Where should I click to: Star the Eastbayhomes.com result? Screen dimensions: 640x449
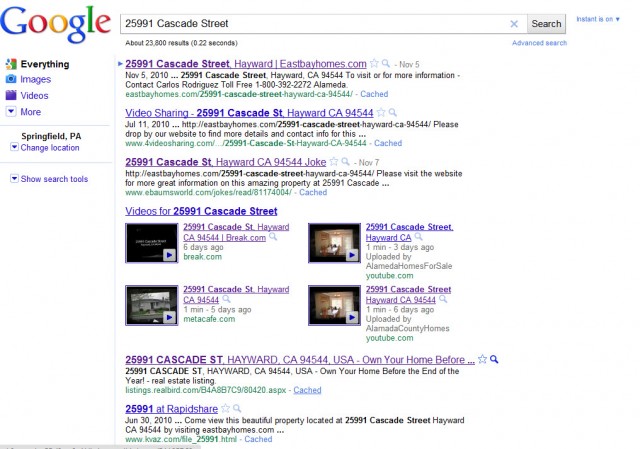(374, 64)
